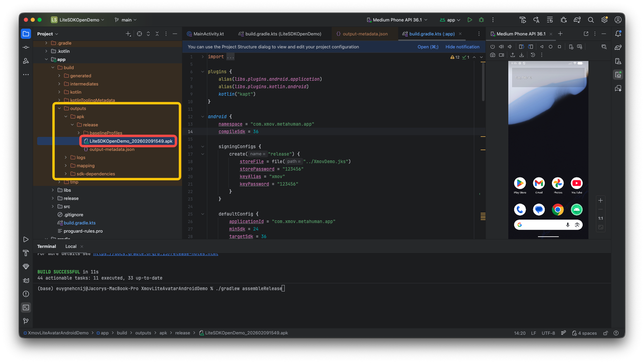The width and height of the screenshot is (644, 363).
Task: Run the app with the green play button
Action: click(469, 20)
